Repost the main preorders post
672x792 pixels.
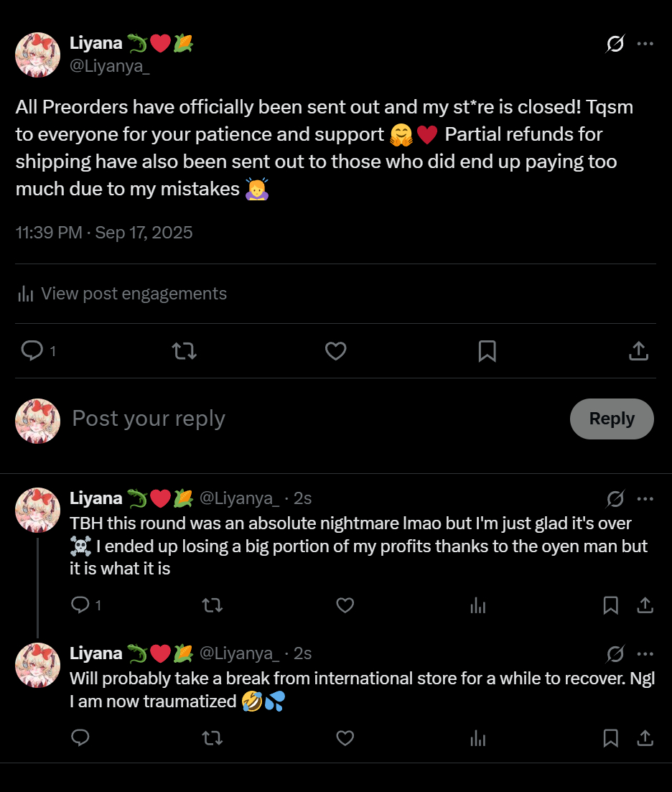coord(185,350)
